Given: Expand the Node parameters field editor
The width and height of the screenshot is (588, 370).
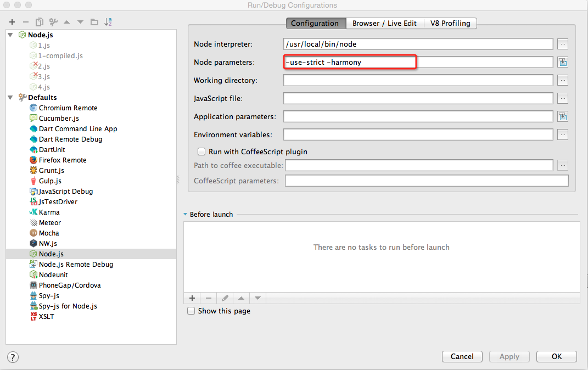Looking at the screenshot, I should pos(563,62).
